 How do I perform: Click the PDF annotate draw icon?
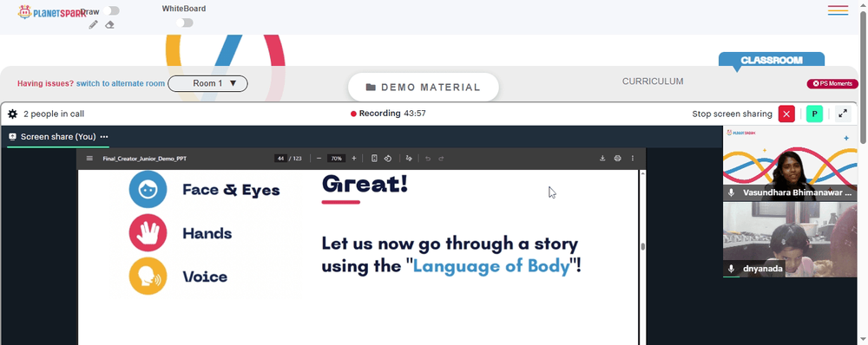[x=409, y=158]
